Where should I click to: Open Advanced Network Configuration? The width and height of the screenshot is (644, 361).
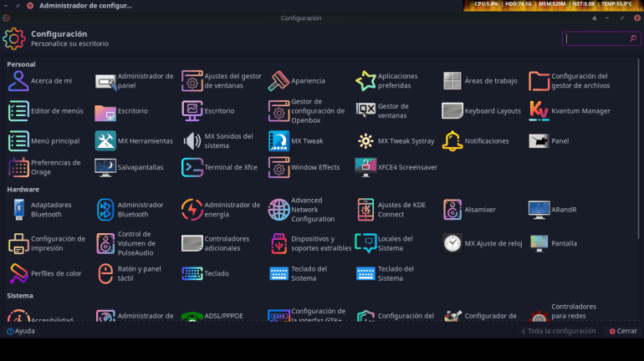pyautogui.click(x=279, y=209)
